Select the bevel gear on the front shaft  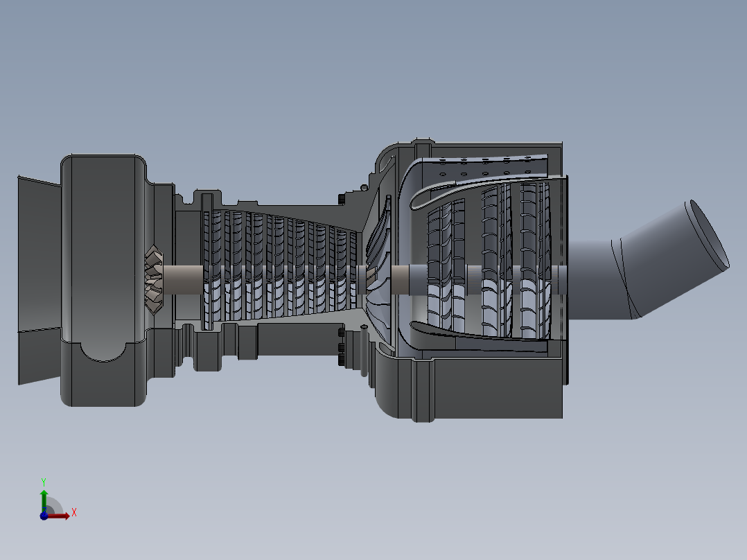pos(154,280)
